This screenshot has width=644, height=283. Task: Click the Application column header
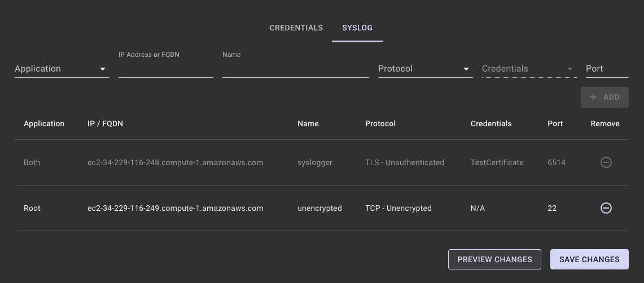pos(44,123)
